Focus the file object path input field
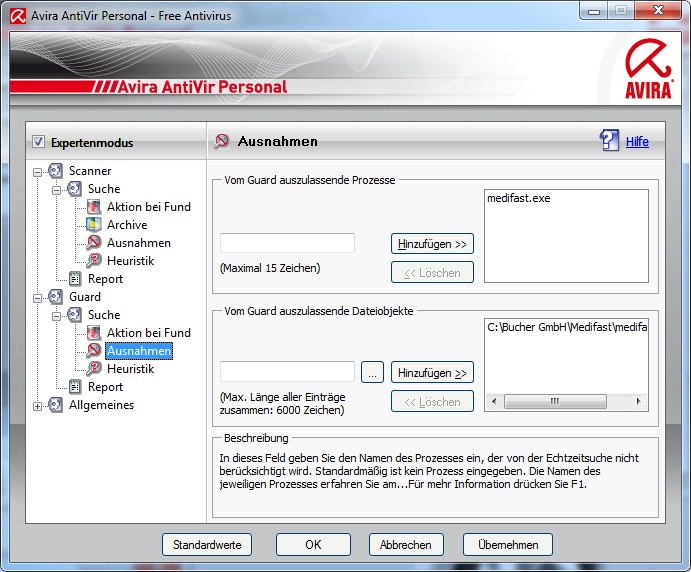The height and width of the screenshot is (572, 691). coord(287,371)
